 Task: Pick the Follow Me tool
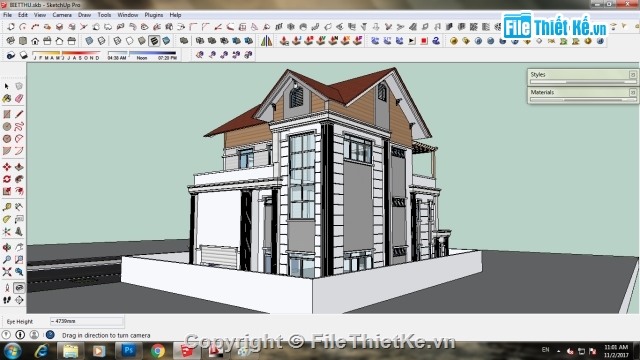(19, 179)
